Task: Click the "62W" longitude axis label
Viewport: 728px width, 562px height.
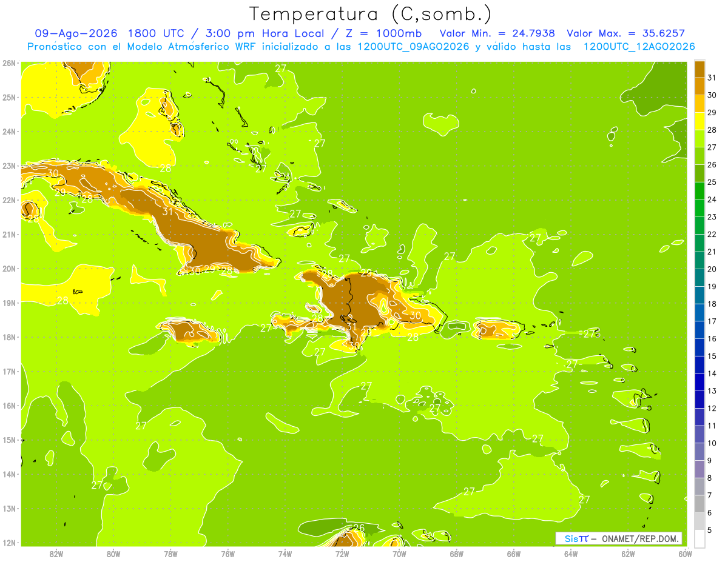Action: coord(628,554)
